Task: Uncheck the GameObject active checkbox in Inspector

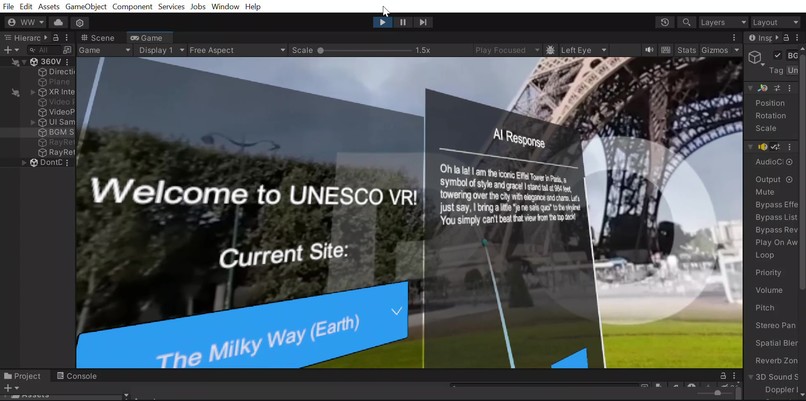Action: coord(777,56)
